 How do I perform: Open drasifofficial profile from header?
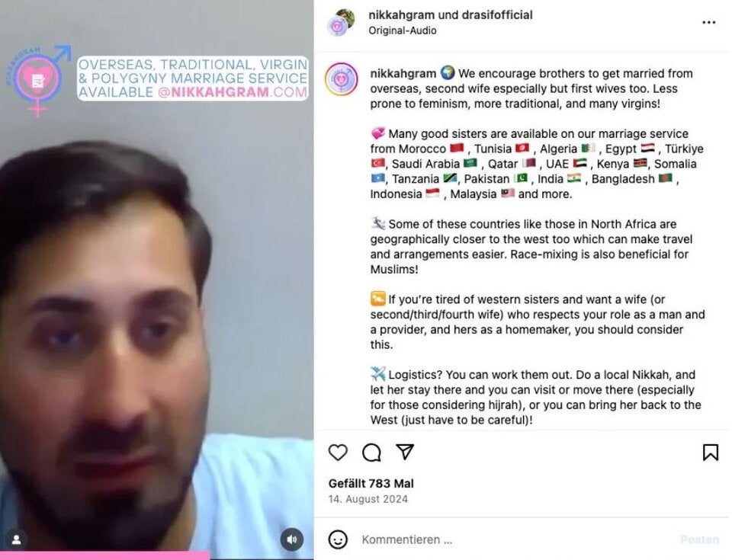496,15
